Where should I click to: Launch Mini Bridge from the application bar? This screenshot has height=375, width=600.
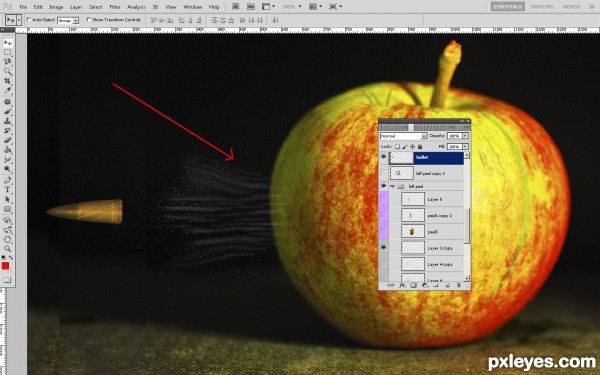click(x=251, y=7)
